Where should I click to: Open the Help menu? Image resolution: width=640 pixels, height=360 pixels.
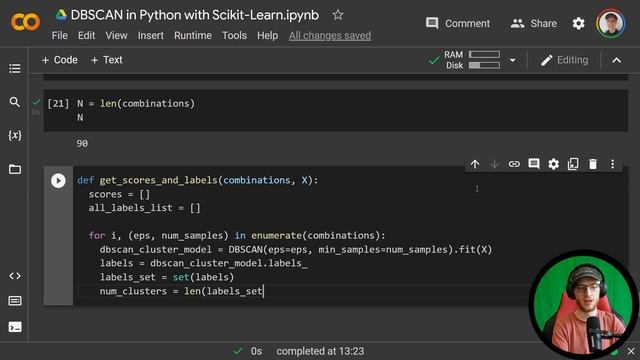point(267,36)
